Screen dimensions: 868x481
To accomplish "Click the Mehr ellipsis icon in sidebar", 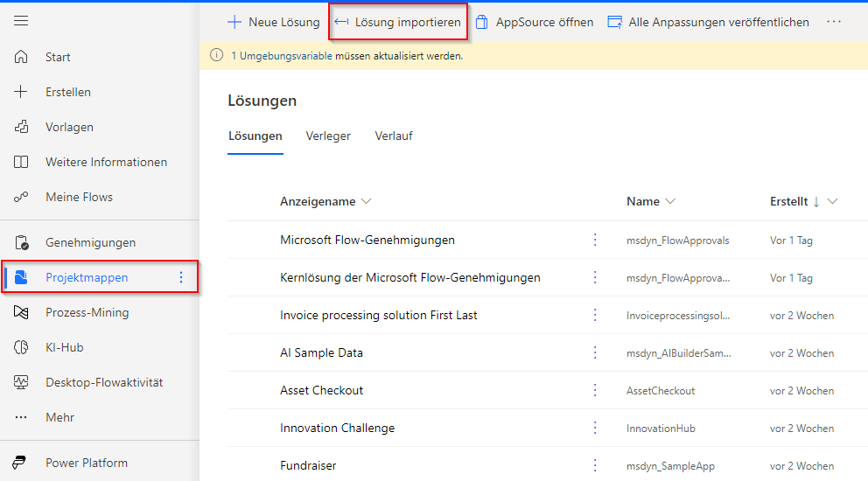I will 21,417.
